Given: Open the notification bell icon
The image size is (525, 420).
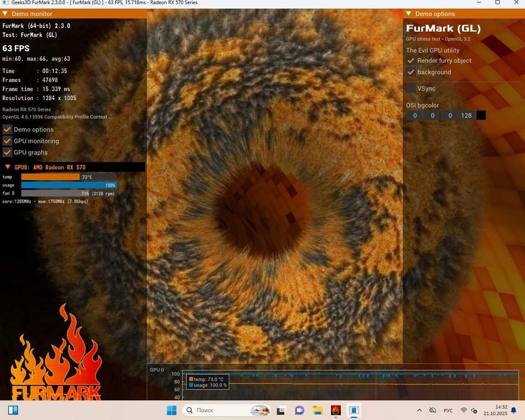Looking at the screenshot, I should [x=514, y=410].
